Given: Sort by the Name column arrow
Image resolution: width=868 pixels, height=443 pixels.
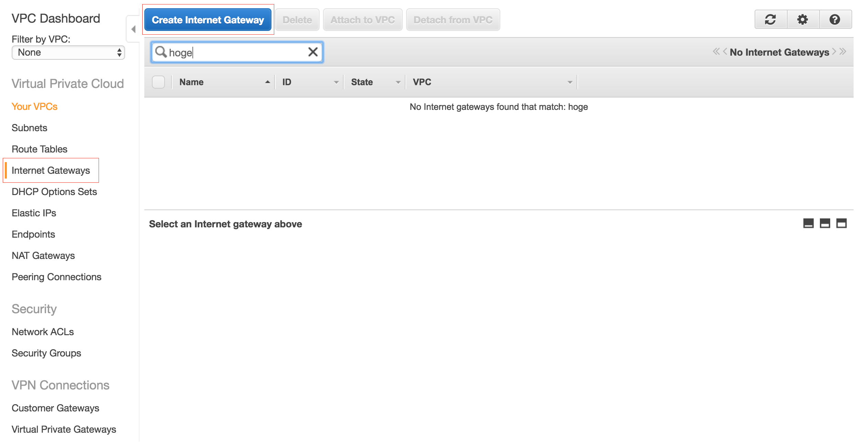Looking at the screenshot, I should pos(267,82).
